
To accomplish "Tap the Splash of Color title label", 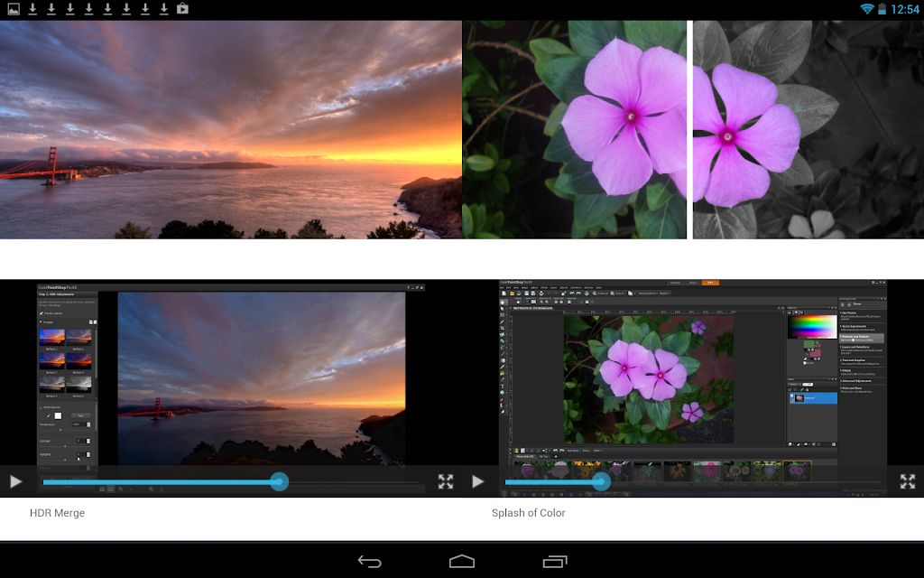I will coord(529,513).
